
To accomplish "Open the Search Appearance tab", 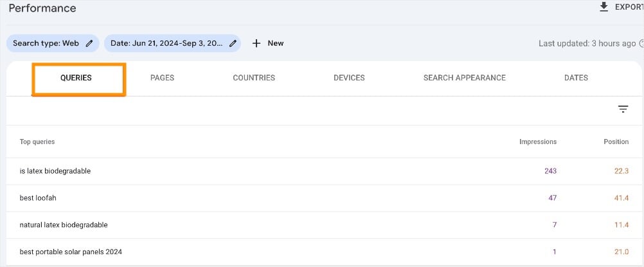I will coord(465,78).
